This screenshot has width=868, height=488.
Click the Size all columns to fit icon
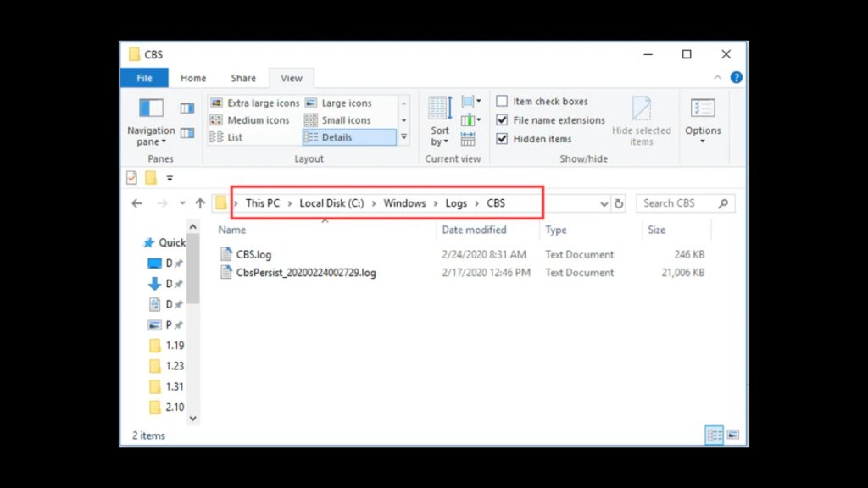pyautogui.click(x=469, y=137)
